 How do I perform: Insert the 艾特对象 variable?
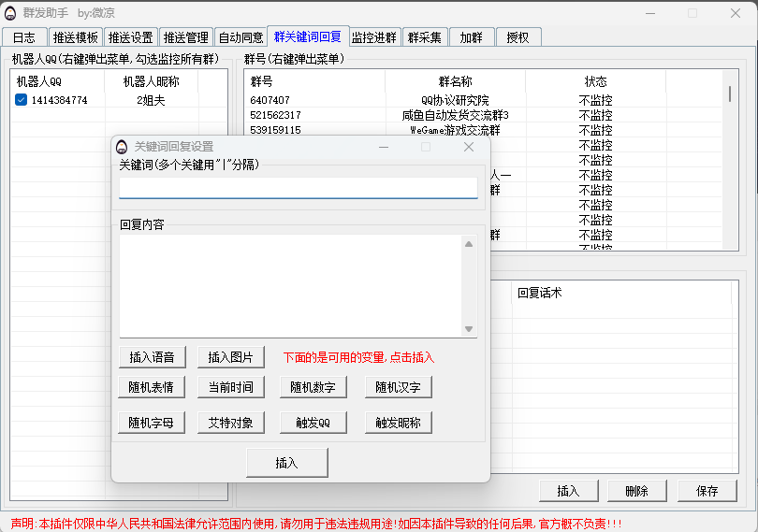230,423
